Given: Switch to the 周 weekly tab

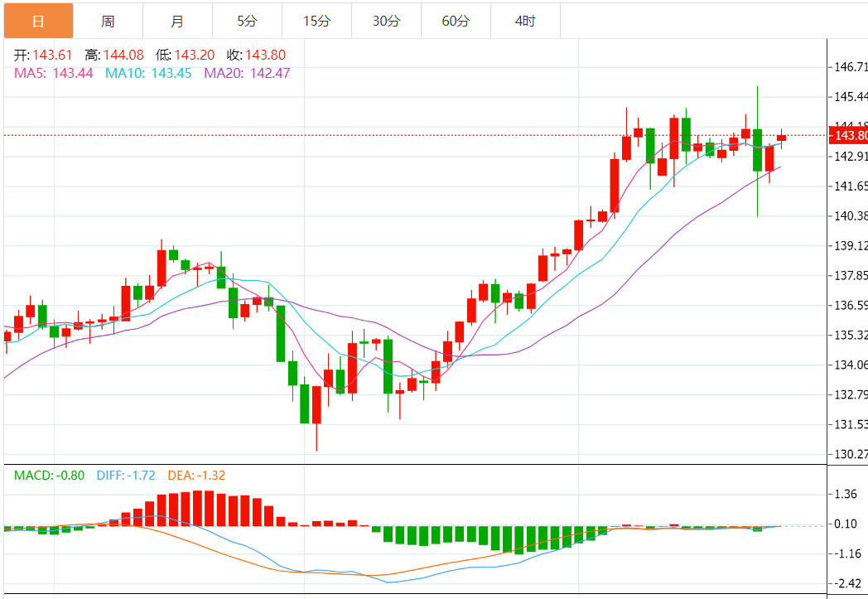Looking at the screenshot, I should tap(108, 21).
